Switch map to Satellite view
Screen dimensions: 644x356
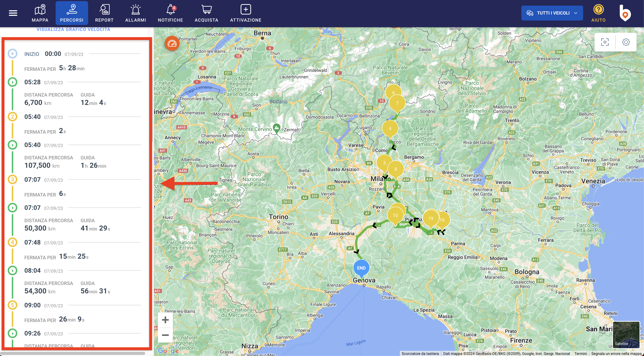pos(626,335)
